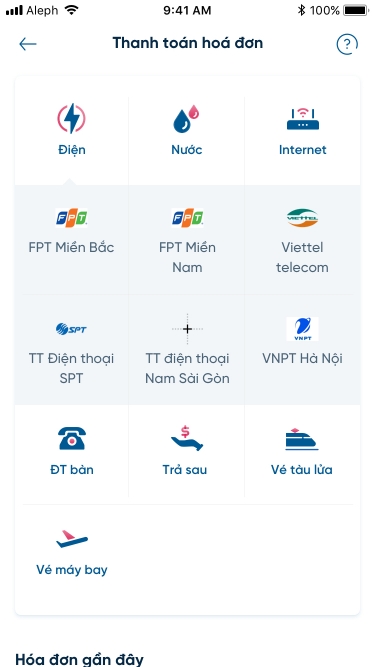
Task: Pick FPT Miền Bắc provider logo
Action: (71, 218)
